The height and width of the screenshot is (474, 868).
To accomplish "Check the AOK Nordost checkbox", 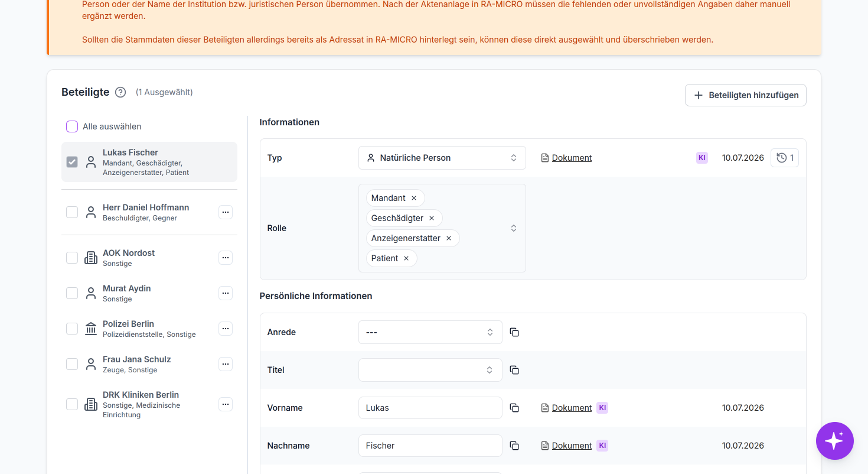I will pyautogui.click(x=72, y=258).
